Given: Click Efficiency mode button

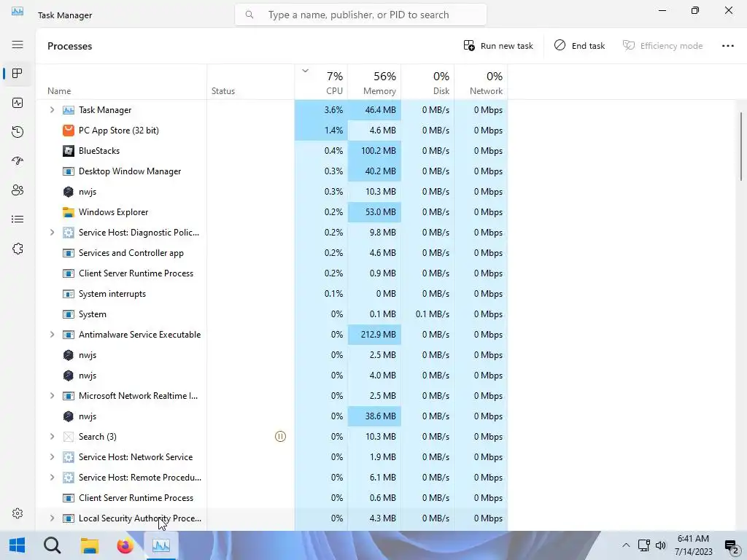Looking at the screenshot, I should 662,46.
